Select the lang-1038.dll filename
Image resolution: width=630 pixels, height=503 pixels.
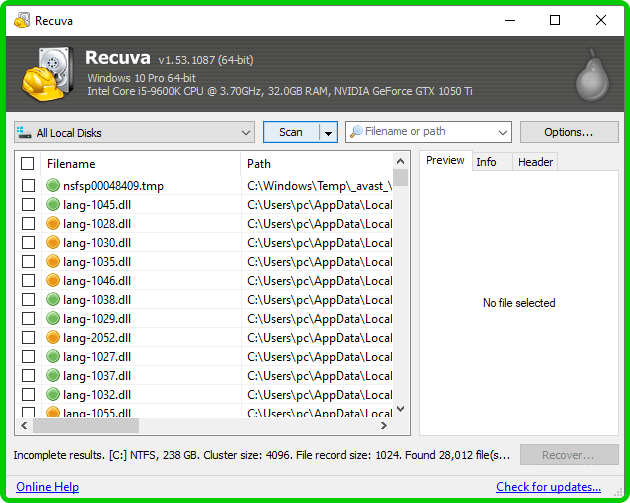click(97, 300)
